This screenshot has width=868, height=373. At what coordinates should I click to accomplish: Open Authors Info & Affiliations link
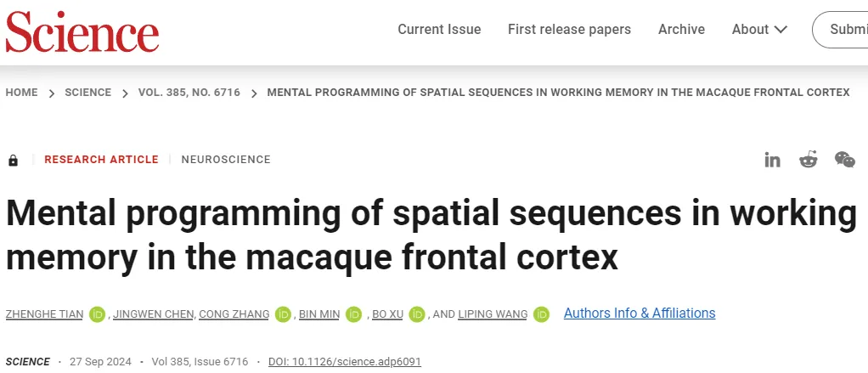point(640,314)
